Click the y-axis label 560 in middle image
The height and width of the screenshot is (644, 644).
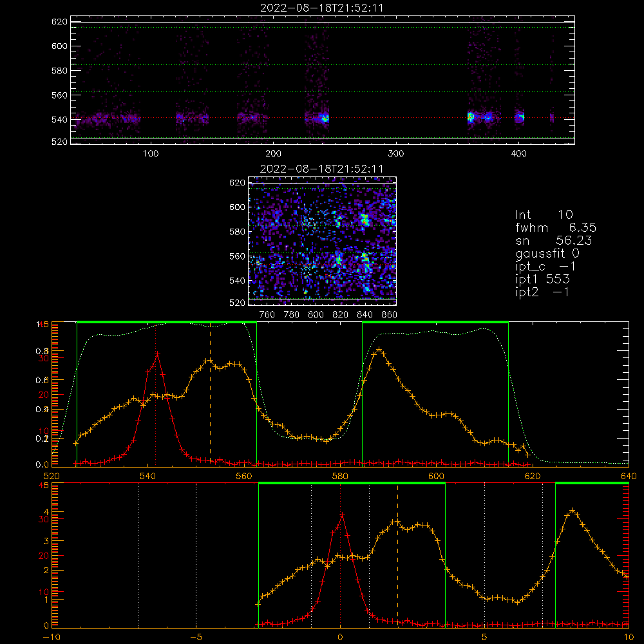point(237,256)
